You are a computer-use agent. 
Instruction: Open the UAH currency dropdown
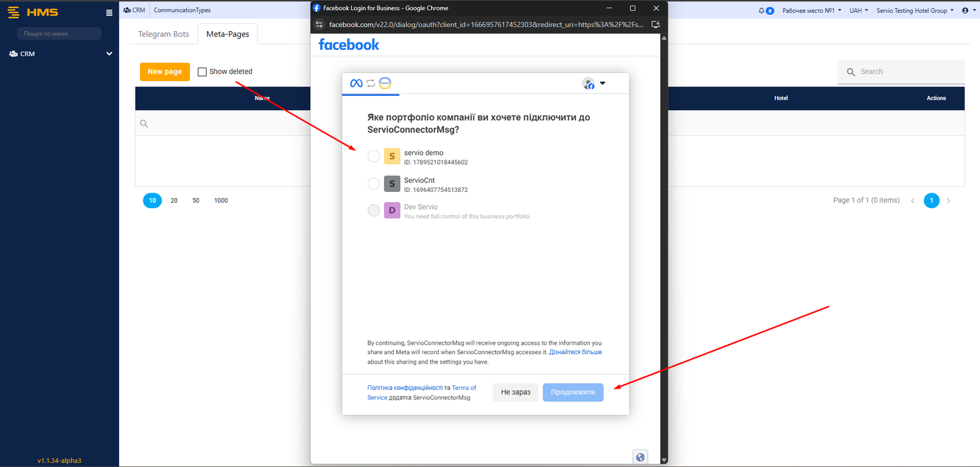coord(858,10)
